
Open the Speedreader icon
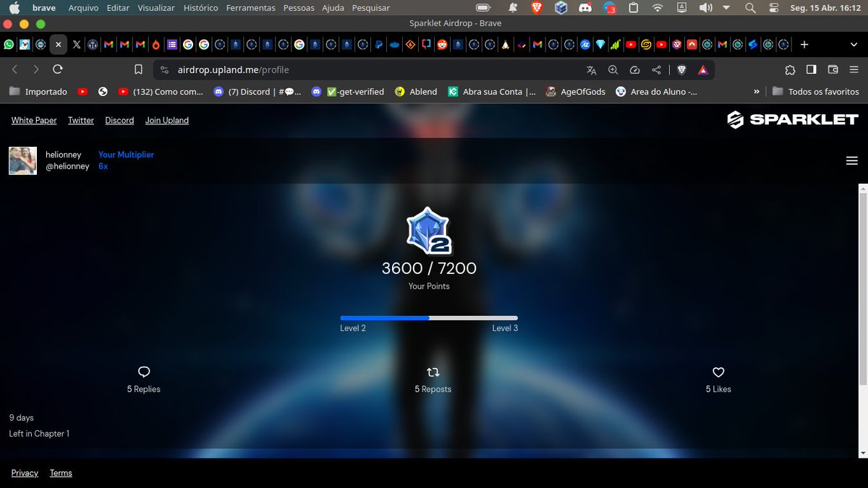pyautogui.click(x=635, y=70)
